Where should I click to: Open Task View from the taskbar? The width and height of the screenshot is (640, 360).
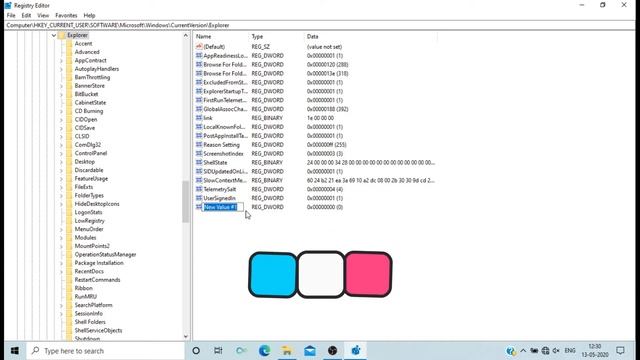coord(218,351)
